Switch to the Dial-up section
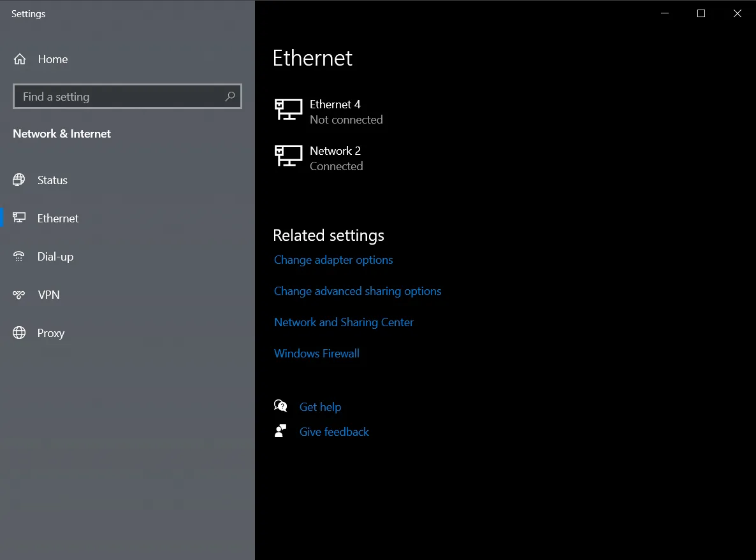 point(55,257)
